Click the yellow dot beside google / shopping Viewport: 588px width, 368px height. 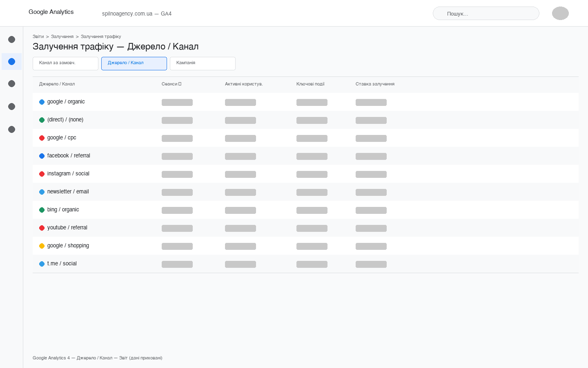coord(42,246)
